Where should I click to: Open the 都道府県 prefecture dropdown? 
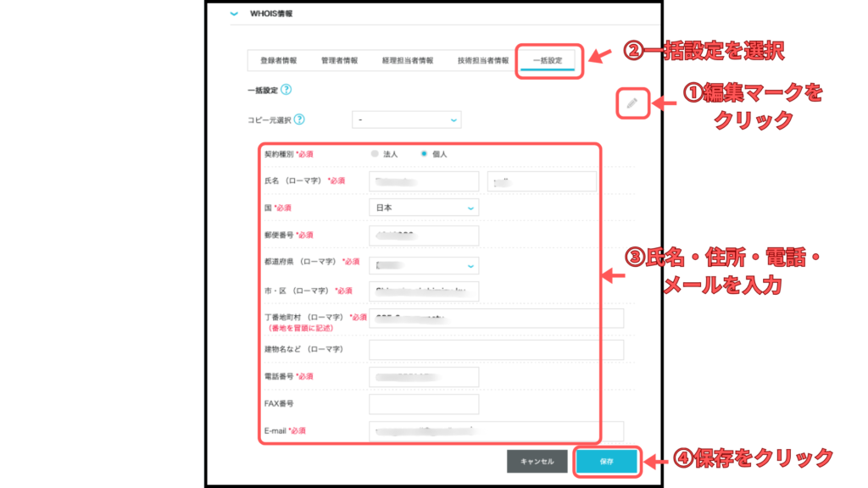[424, 266]
